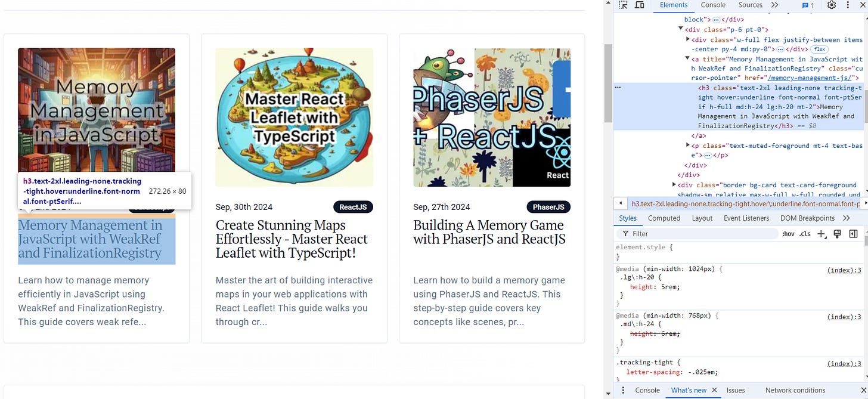The image size is (868, 399).
Task: Click the ReactJS category badge
Action: [x=353, y=207]
